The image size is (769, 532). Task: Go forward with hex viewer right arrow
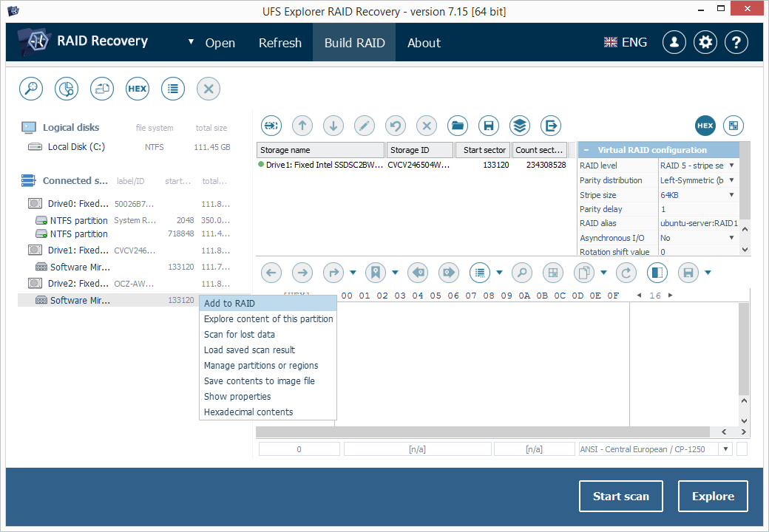point(302,273)
